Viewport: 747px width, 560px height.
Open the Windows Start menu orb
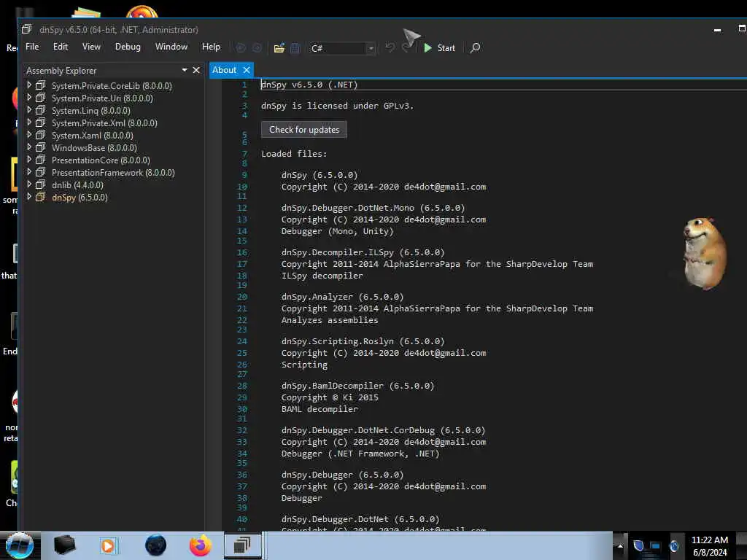(20, 545)
